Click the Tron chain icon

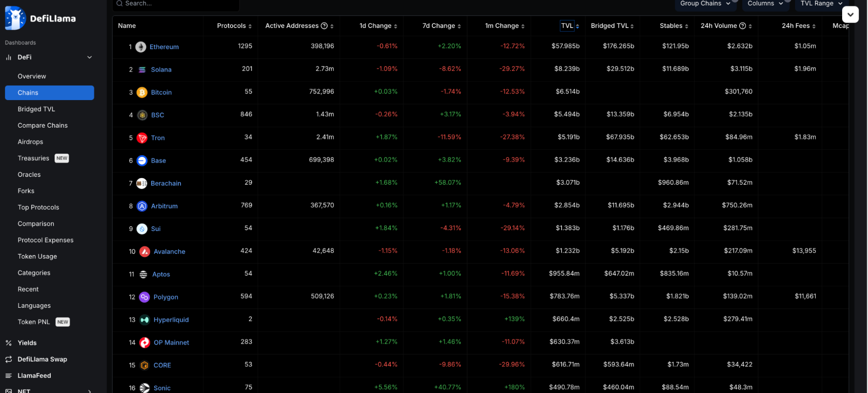click(142, 138)
